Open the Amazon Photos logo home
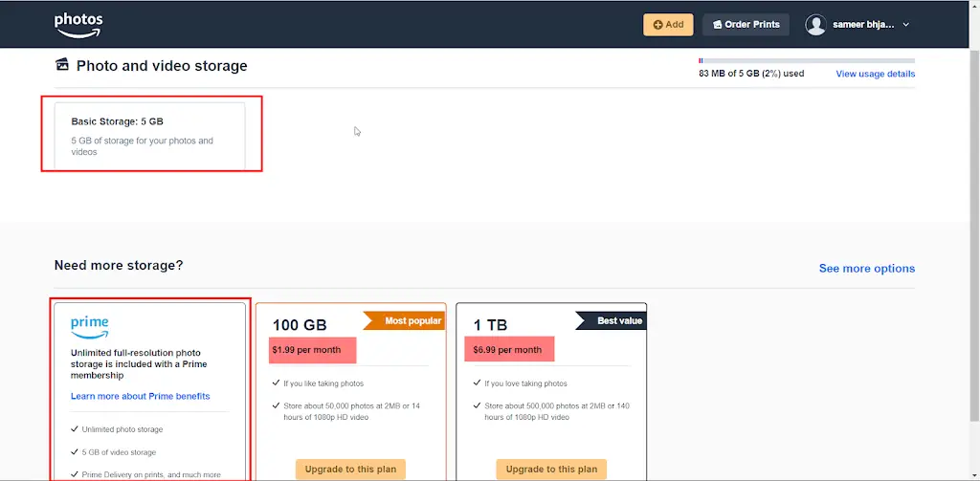Screen dimensions: 980x481 click(78, 25)
